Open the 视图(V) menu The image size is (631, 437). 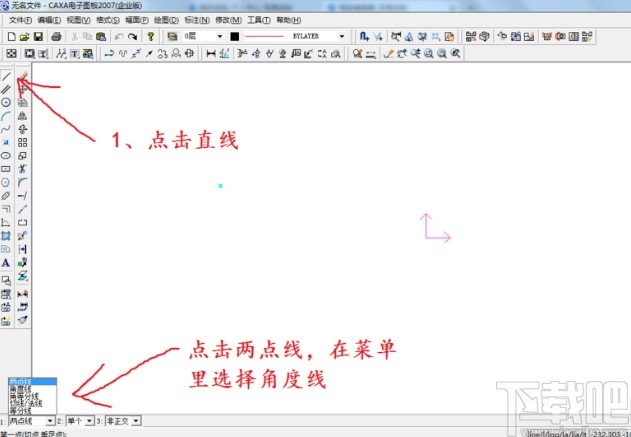coord(78,20)
